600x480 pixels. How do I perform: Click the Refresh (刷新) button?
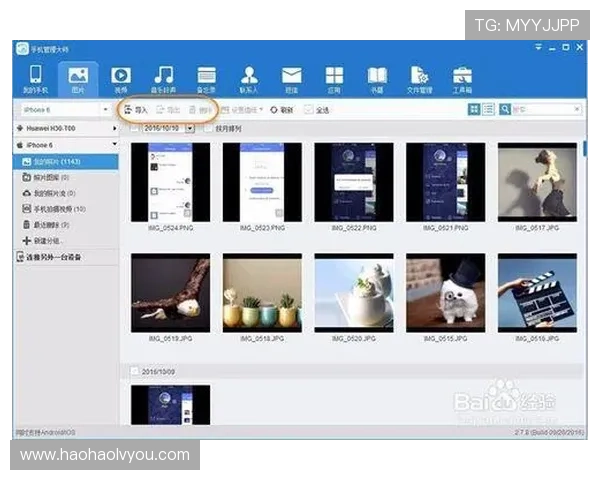[x=281, y=110]
